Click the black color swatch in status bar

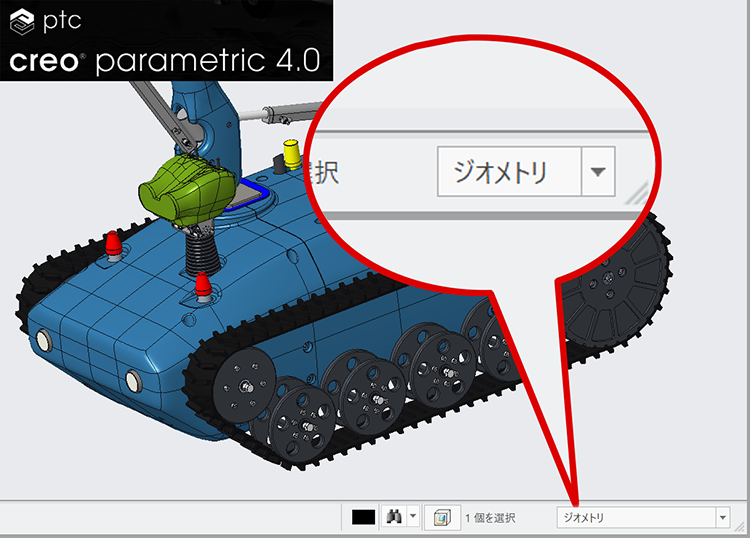(364, 517)
